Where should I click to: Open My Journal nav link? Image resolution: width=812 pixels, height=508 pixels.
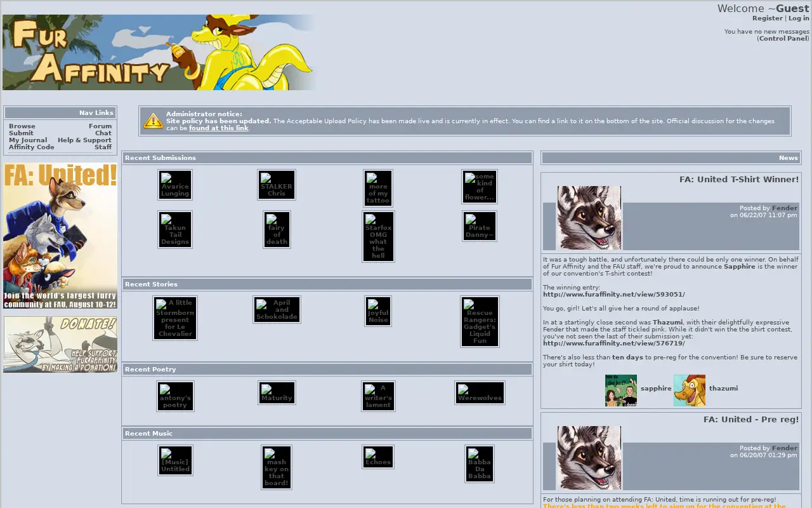[28, 140]
